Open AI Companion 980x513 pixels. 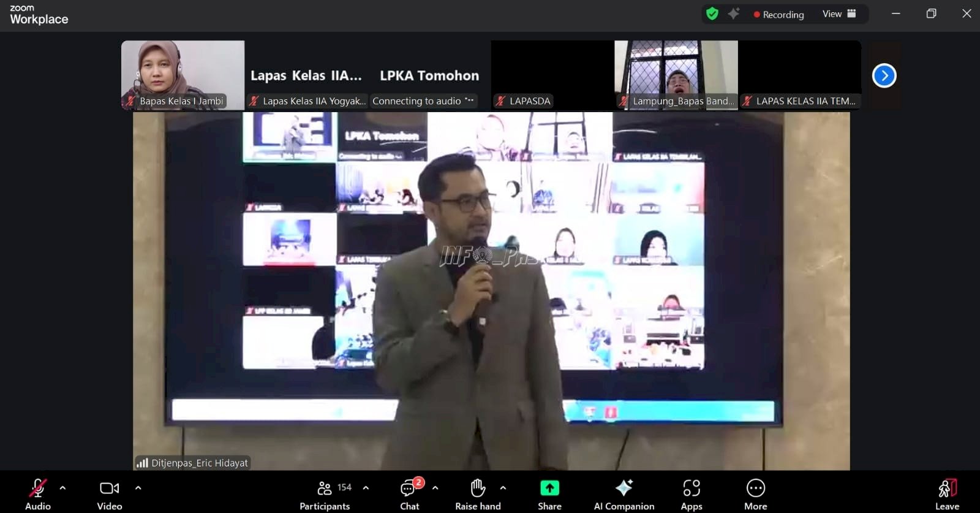[x=624, y=494]
